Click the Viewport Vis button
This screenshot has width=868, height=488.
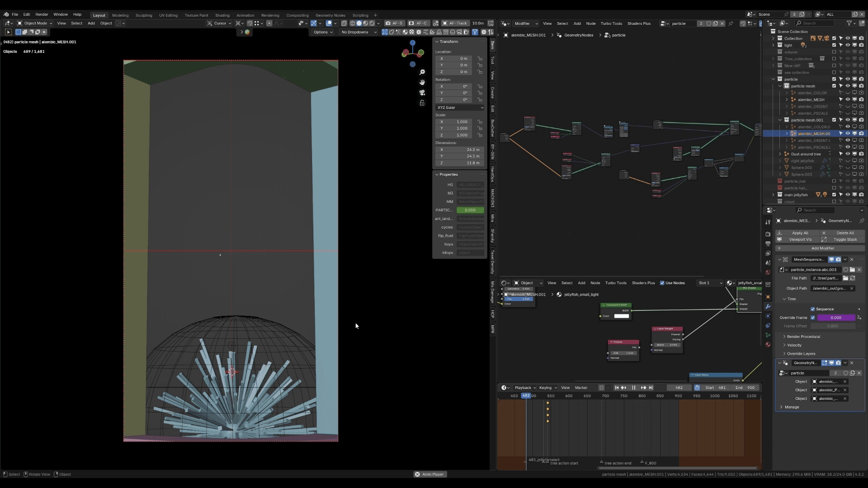[x=797, y=240]
